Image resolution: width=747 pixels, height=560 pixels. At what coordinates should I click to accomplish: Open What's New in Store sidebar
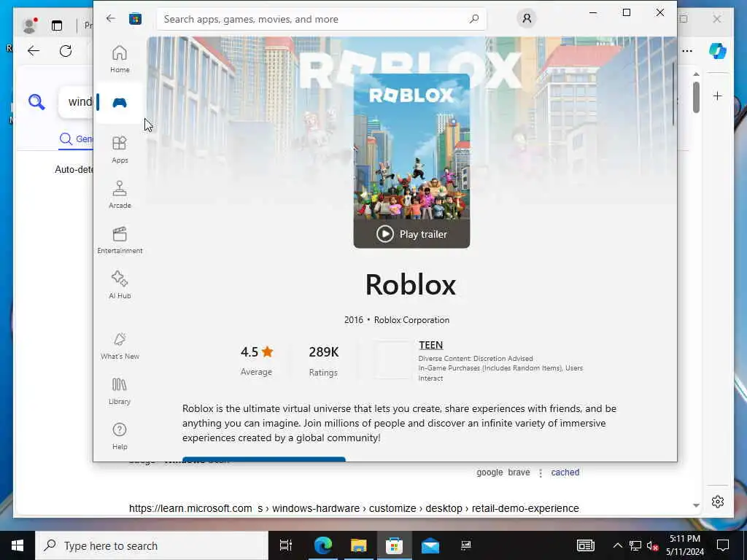pos(120,346)
